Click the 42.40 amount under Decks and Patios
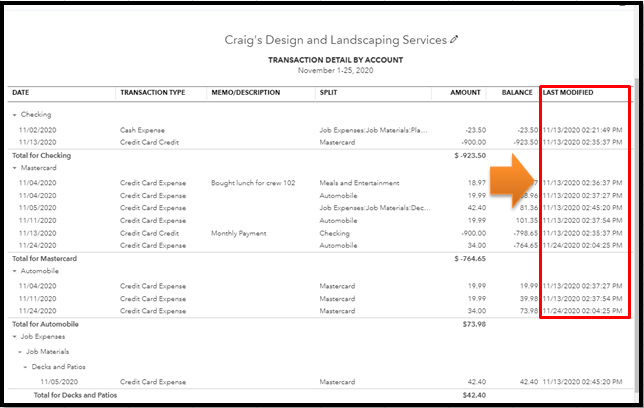The width and height of the screenshot is (644, 408). pyautogui.click(x=476, y=382)
